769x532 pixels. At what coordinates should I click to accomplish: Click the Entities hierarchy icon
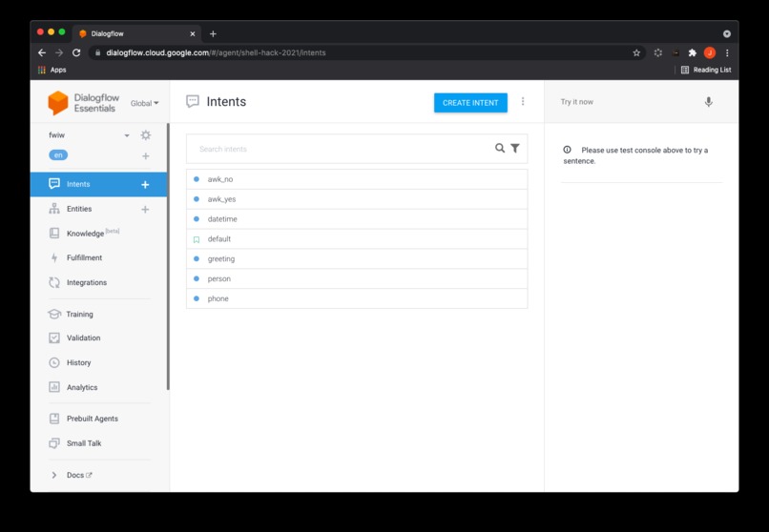coord(54,209)
